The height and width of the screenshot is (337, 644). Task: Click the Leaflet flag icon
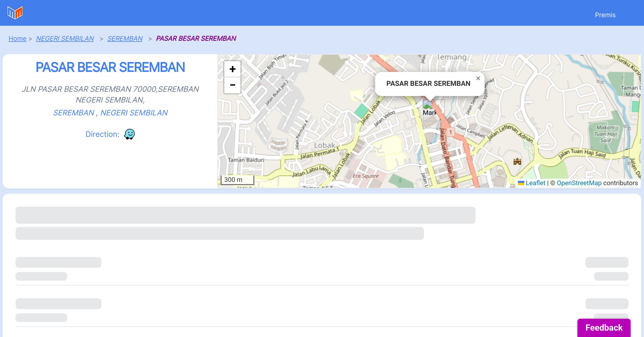[x=521, y=183]
